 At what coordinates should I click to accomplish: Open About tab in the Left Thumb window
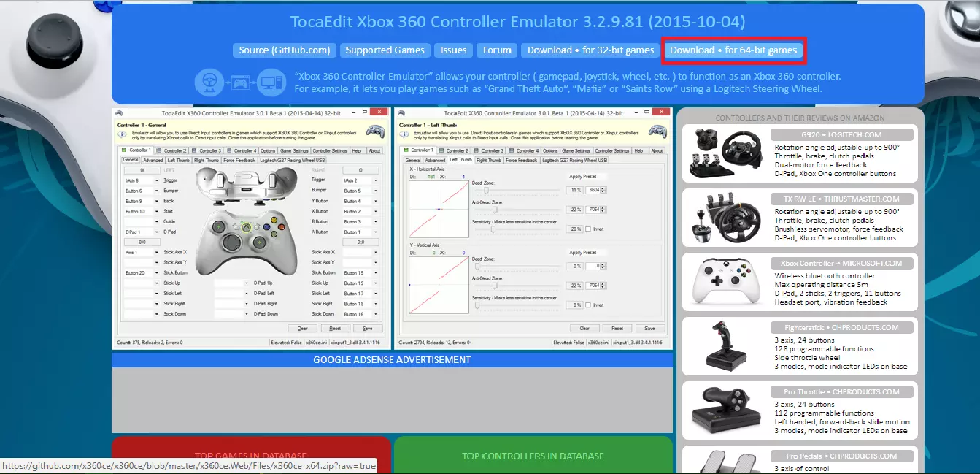click(x=657, y=150)
